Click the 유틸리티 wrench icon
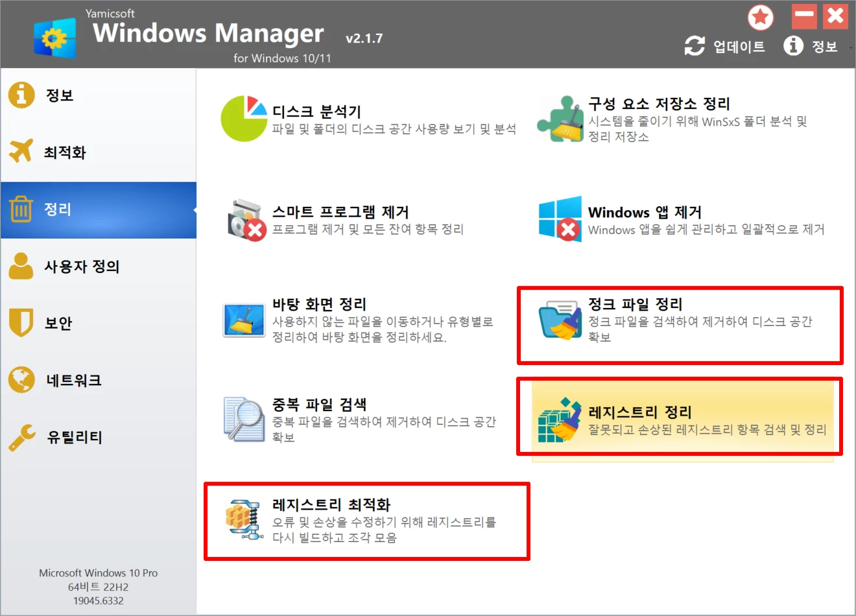The width and height of the screenshot is (856, 616). (x=22, y=437)
